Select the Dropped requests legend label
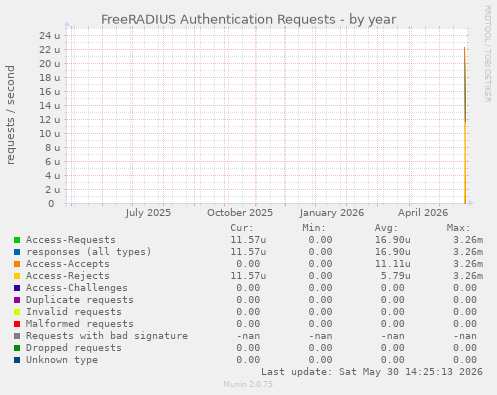This screenshot has width=497, height=395. 74,348
